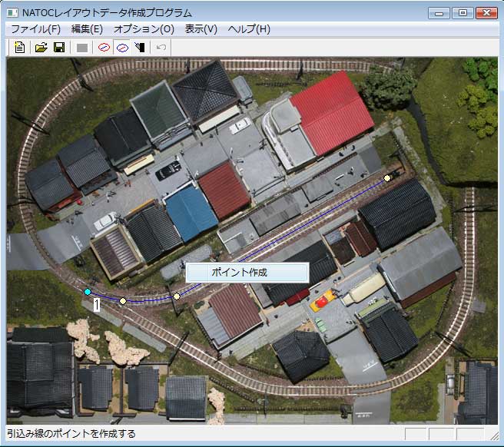Screen dimensions: 504x447
Task: Open an existing layout file
Action: click(41, 48)
